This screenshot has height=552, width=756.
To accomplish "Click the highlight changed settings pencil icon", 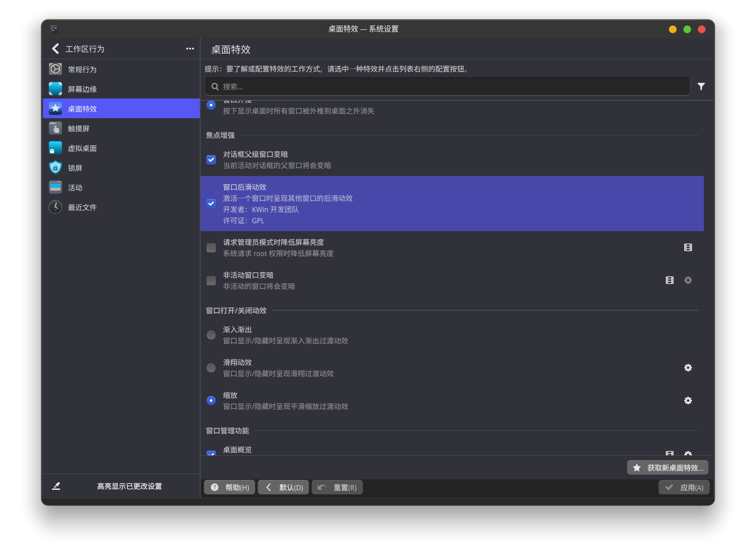I will (56, 486).
